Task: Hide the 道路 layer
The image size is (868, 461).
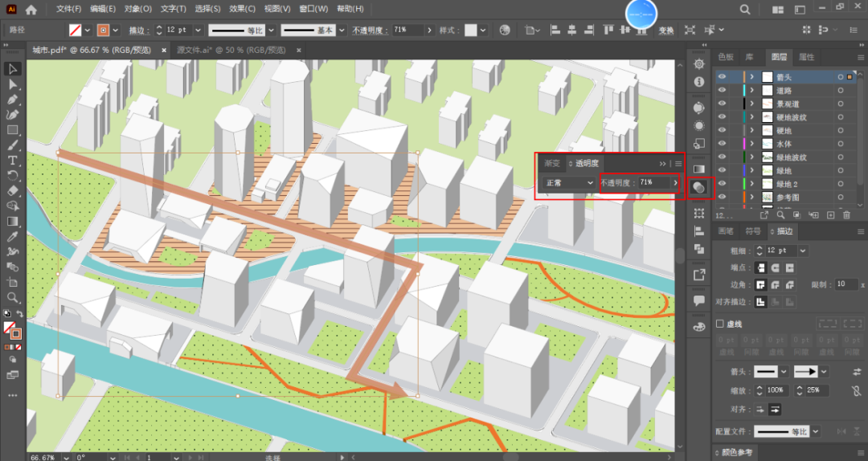Action: (x=722, y=90)
